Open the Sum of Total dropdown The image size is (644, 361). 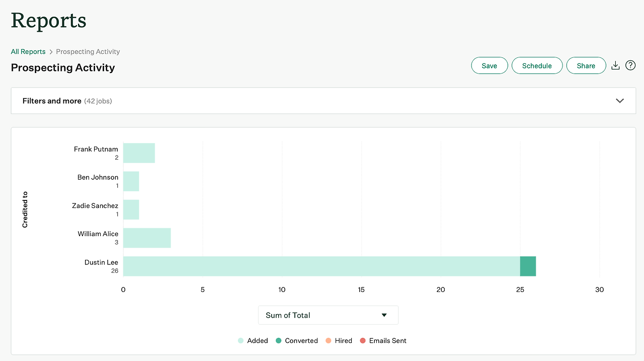tap(328, 315)
